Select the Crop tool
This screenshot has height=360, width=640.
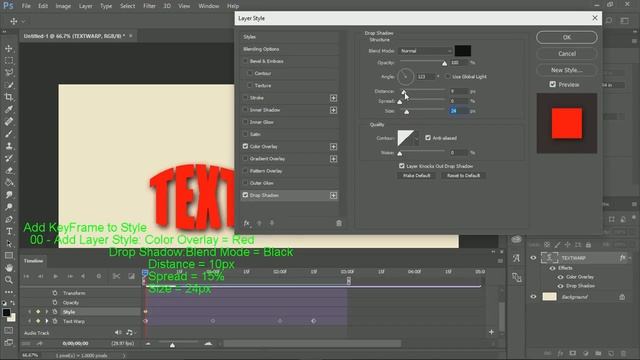[9, 97]
